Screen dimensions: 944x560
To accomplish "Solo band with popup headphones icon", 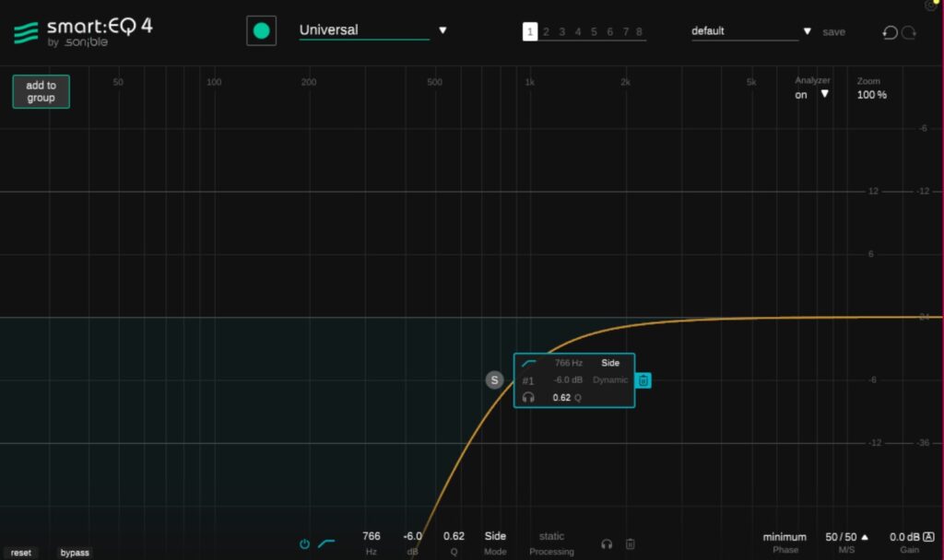I will [528, 398].
